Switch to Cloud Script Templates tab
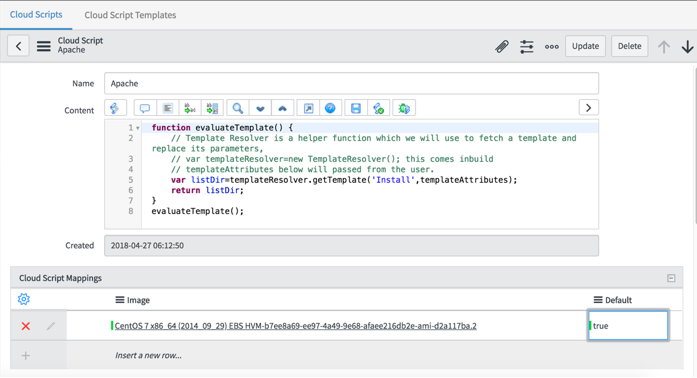The width and height of the screenshot is (697, 378). point(130,15)
